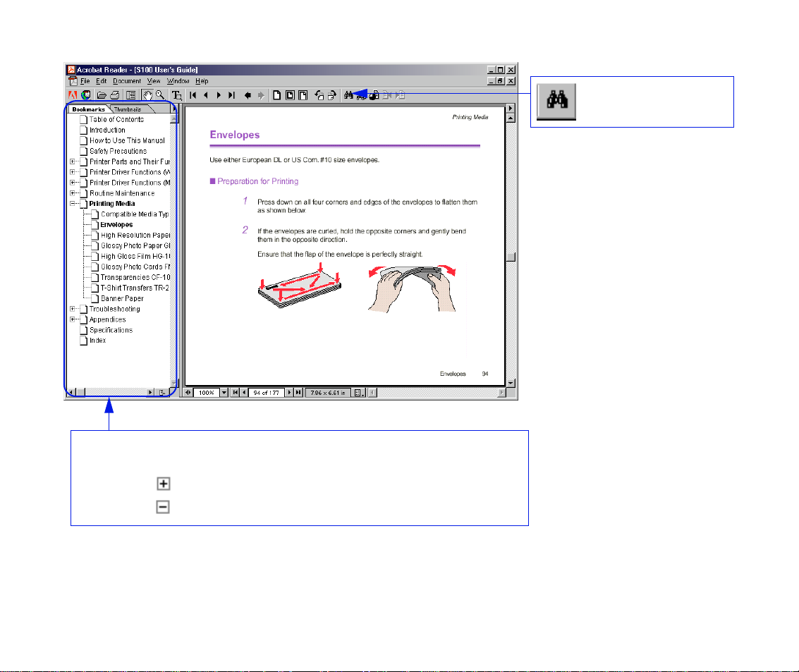The width and height of the screenshot is (799, 672).
Task: Go to last page in status bar
Action: pos(298,393)
